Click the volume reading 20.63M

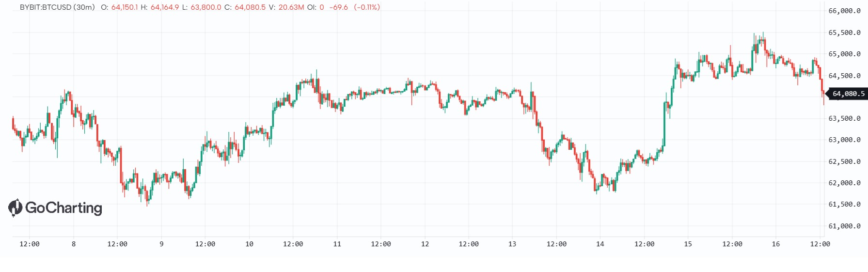pyautogui.click(x=291, y=7)
